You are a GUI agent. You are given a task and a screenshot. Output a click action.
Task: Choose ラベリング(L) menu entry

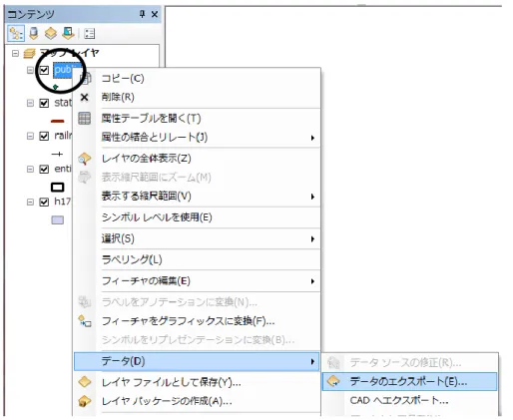pyautogui.click(x=197, y=259)
